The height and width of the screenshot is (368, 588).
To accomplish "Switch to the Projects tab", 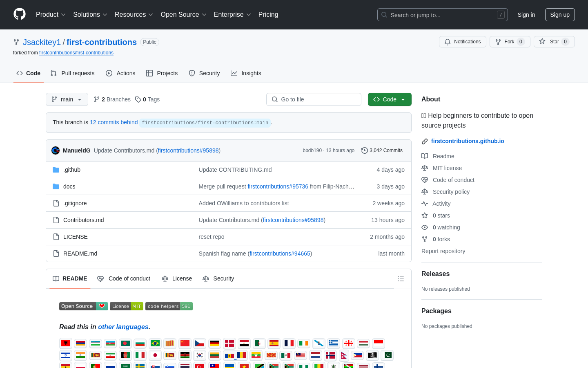I will tap(162, 73).
